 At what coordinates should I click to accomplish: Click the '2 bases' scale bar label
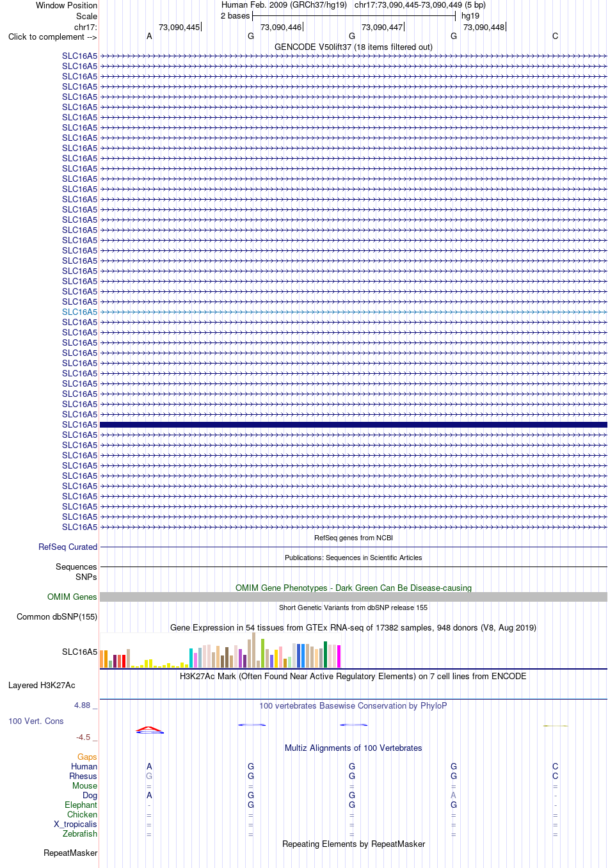coord(235,16)
